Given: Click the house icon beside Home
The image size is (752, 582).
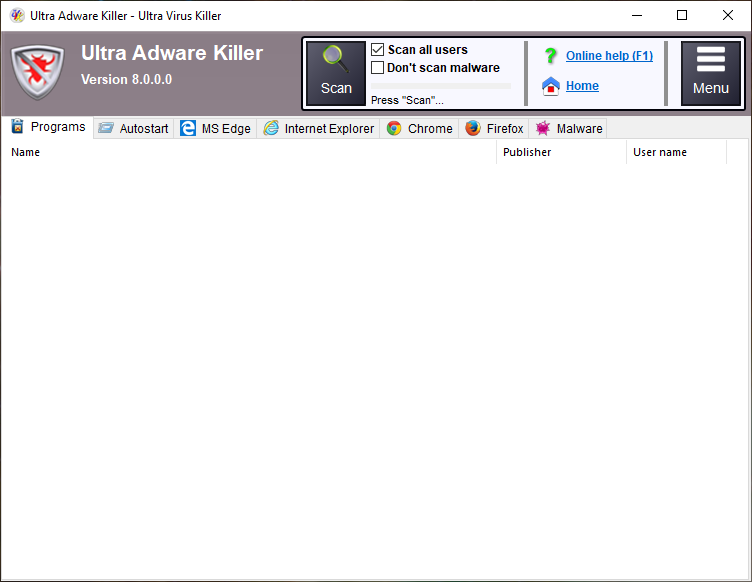Looking at the screenshot, I should (551, 86).
